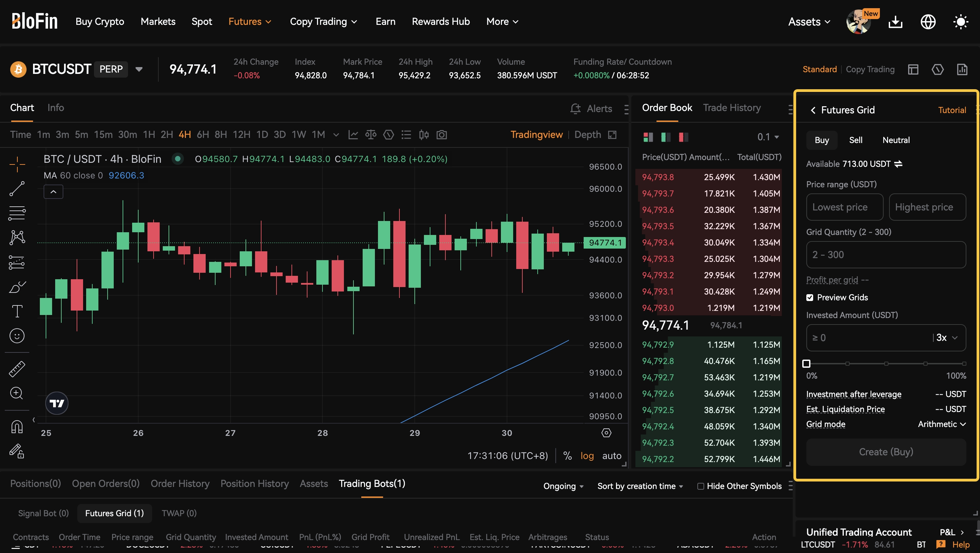The height and width of the screenshot is (553, 980).
Task: Open the chart type line icon
Action: coord(353,135)
